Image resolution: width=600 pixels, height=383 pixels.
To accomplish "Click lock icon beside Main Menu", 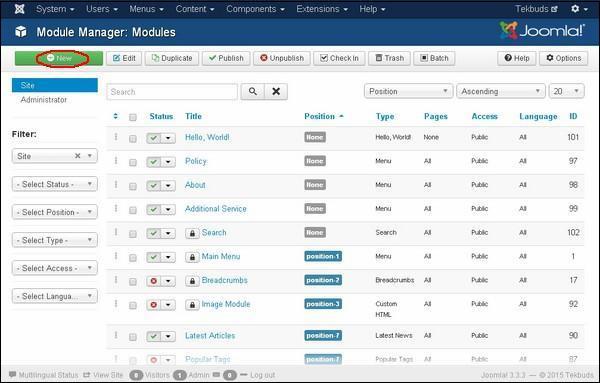I will [192, 257].
